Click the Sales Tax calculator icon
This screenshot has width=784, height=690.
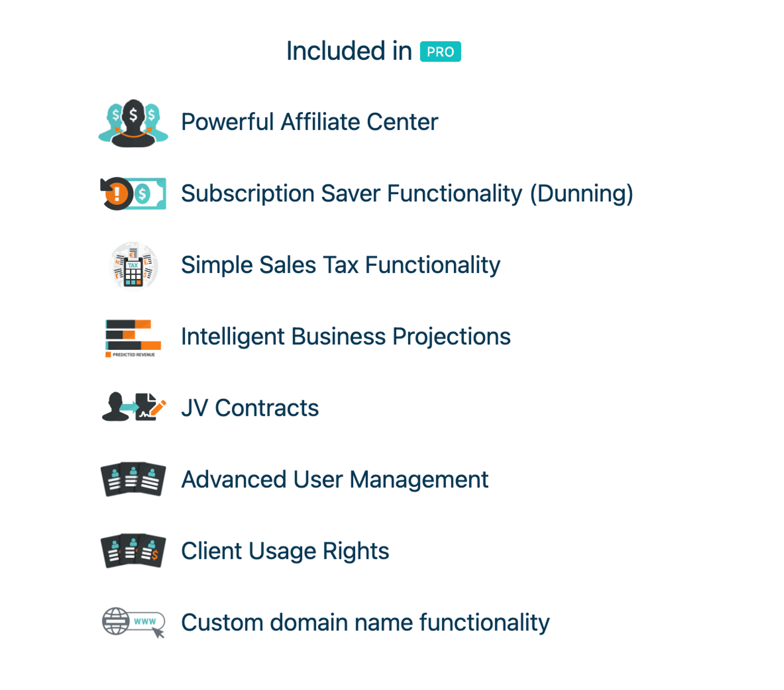point(133,266)
